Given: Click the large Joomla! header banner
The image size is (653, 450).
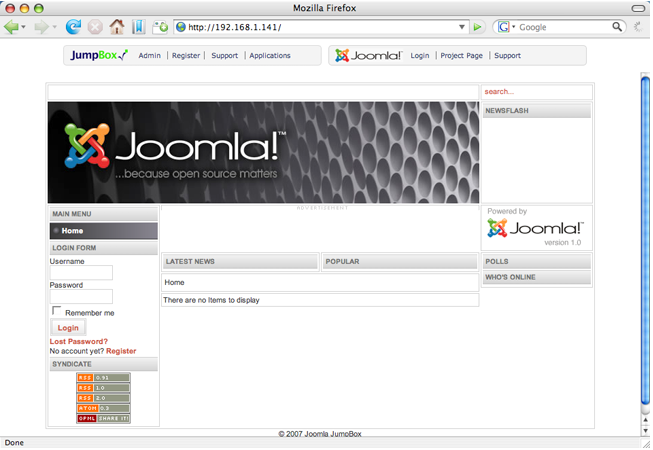Looking at the screenshot, I should pos(263,152).
